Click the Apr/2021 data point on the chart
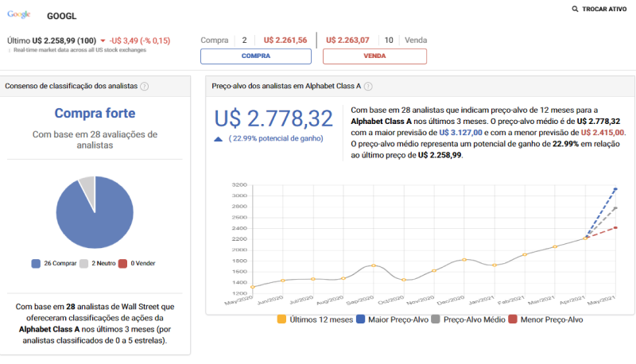The width and height of the screenshot is (636, 364). (x=585, y=238)
